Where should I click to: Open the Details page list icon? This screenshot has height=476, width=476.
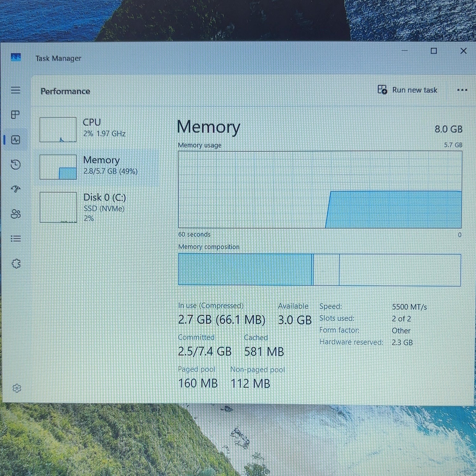pos(16,239)
